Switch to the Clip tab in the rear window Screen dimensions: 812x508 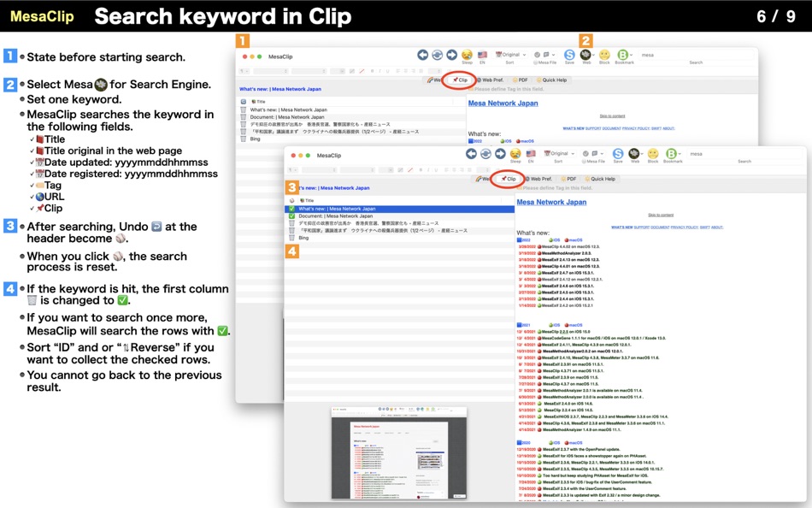click(460, 80)
